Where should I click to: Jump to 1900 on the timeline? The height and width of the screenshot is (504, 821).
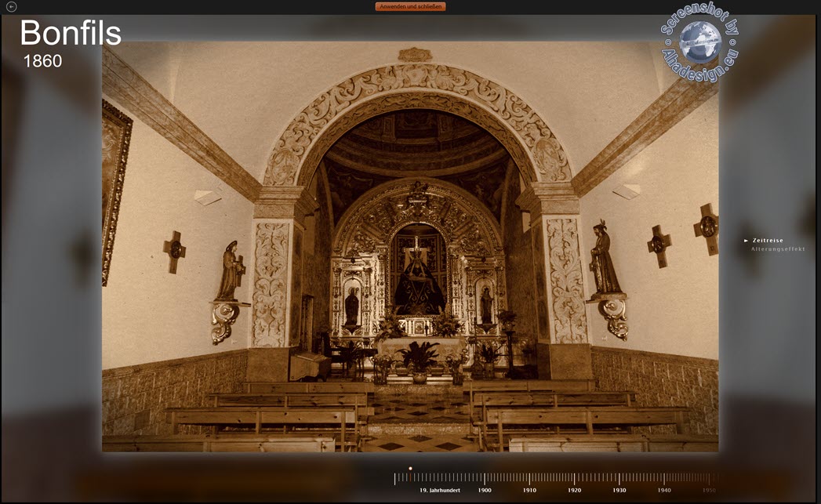(485, 491)
